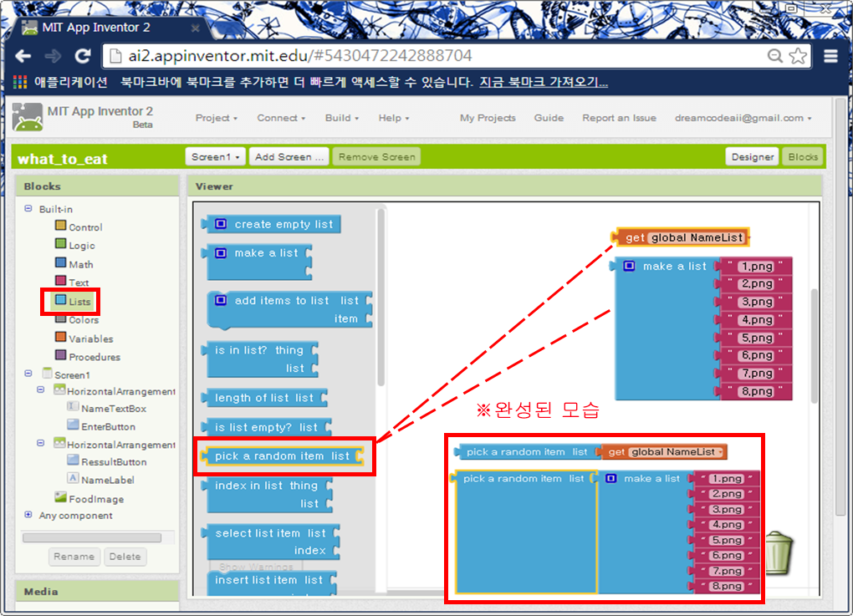
Task: Select the 'pick a random item list' flyout block
Action: point(283,456)
